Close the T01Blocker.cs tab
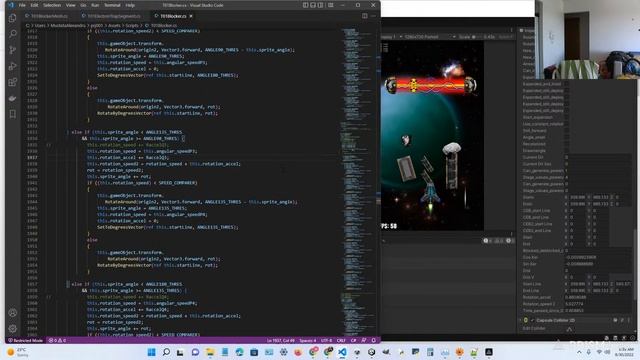This screenshot has height=360, width=640. click(191, 16)
